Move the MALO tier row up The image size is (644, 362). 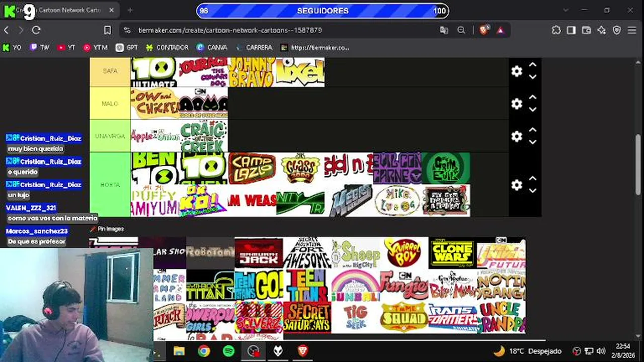pyautogui.click(x=533, y=97)
